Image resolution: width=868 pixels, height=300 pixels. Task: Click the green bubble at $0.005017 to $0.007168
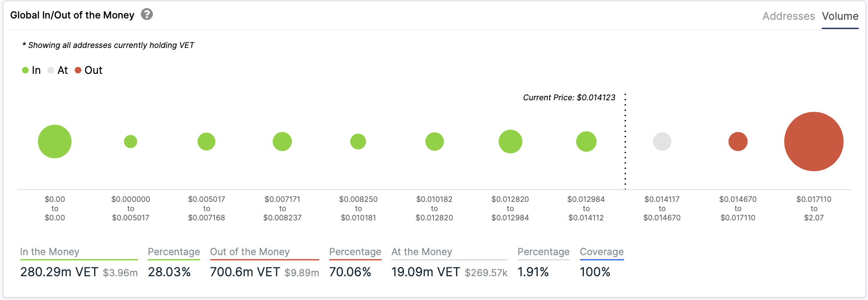tap(206, 142)
